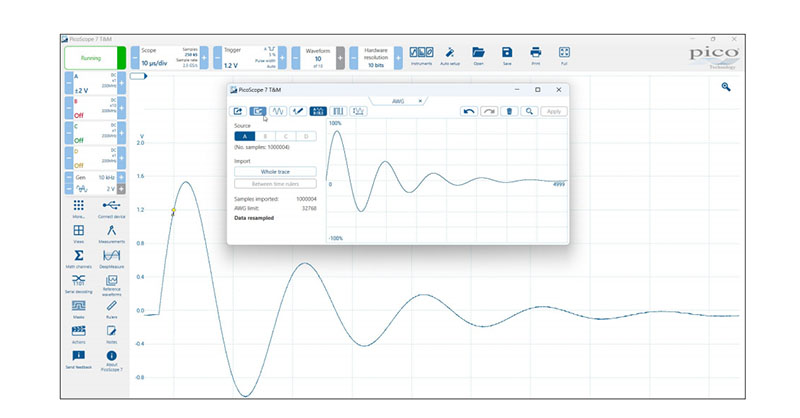Open the Masks tool
800x418 pixels.
pos(79,308)
